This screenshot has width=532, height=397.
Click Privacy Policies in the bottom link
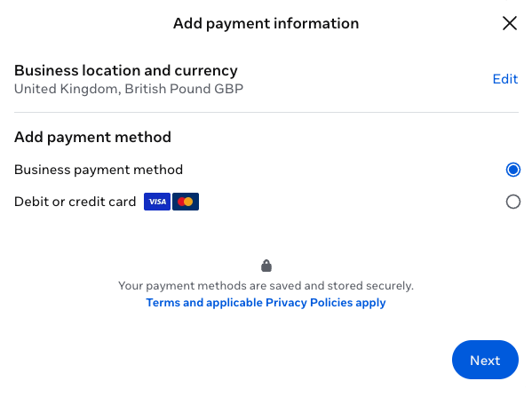tap(309, 303)
